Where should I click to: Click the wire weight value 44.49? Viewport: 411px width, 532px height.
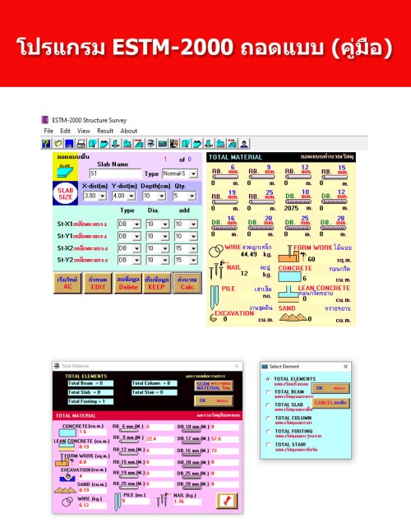(248, 254)
